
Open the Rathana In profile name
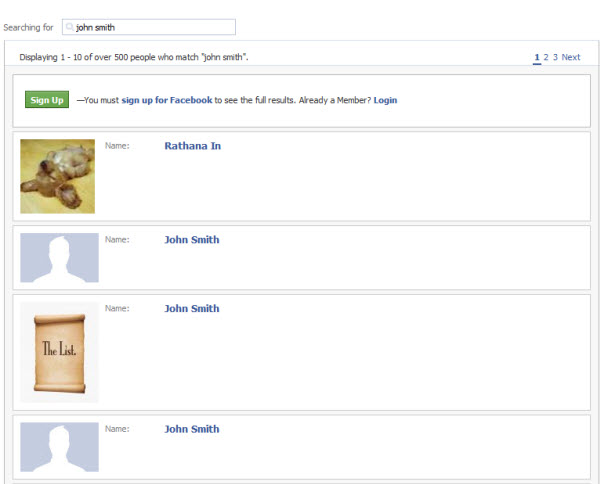[192, 146]
